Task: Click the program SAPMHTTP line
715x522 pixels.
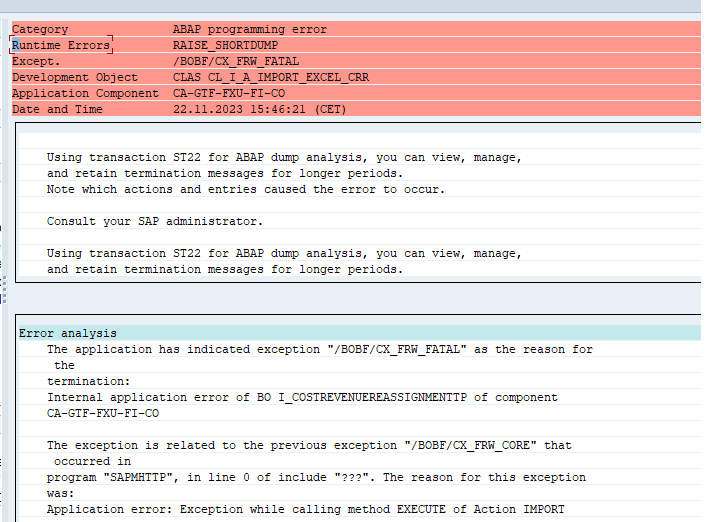Action: (316, 477)
